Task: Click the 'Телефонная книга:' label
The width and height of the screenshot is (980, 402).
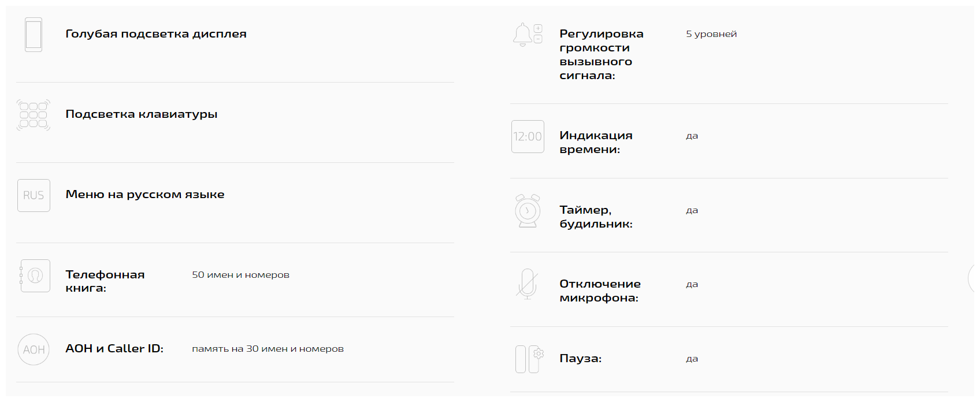Action: pos(105,281)
